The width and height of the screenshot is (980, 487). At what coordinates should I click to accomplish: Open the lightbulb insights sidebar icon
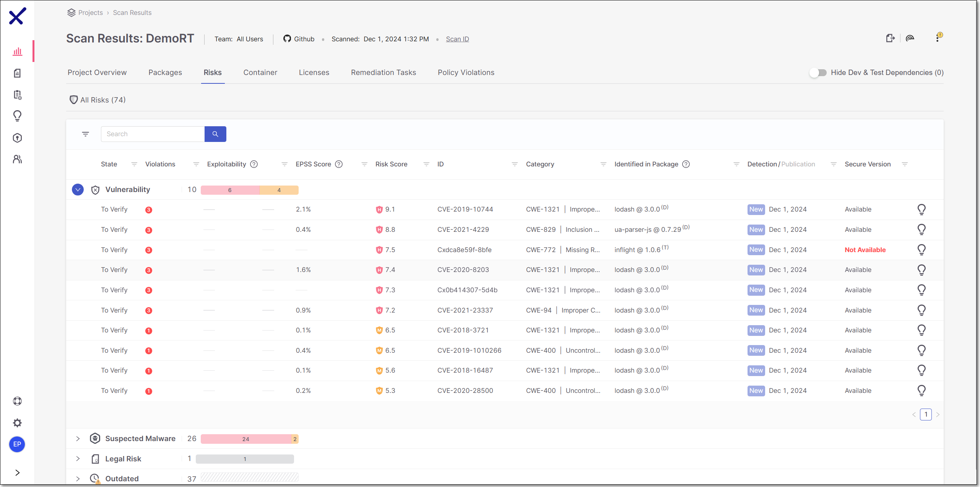18,116
